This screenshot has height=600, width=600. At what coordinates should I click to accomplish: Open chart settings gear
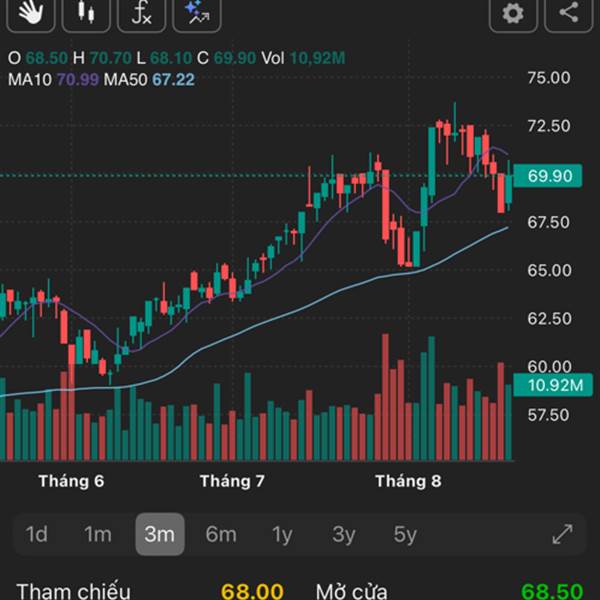[513, 13]
